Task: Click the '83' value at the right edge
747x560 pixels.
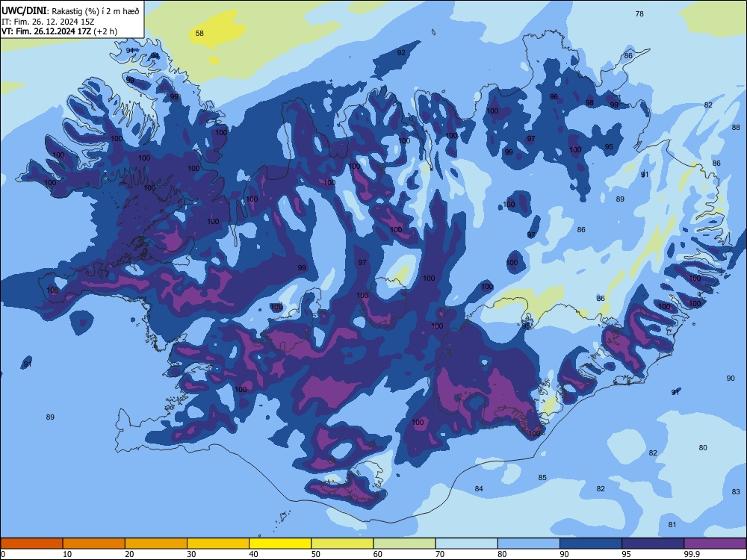Action: pyautogui.click(x=736, y=491)
